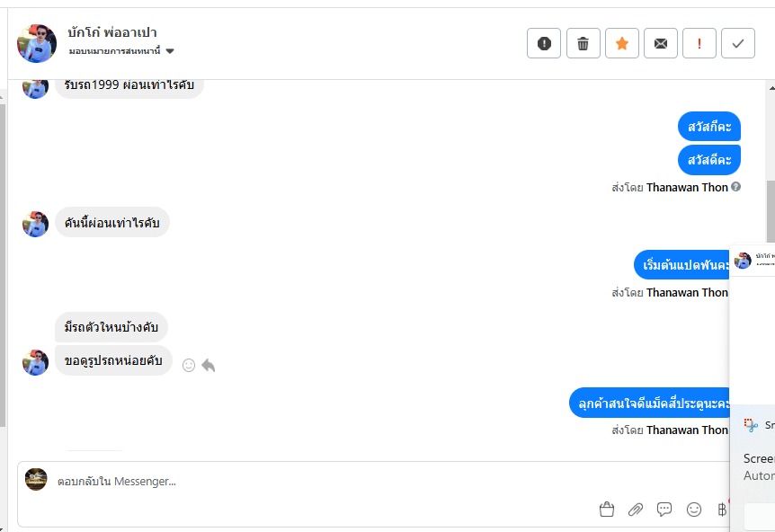Star this conversation as follow-up
This screenshot has height=532, width=775.
pos(622,43)
